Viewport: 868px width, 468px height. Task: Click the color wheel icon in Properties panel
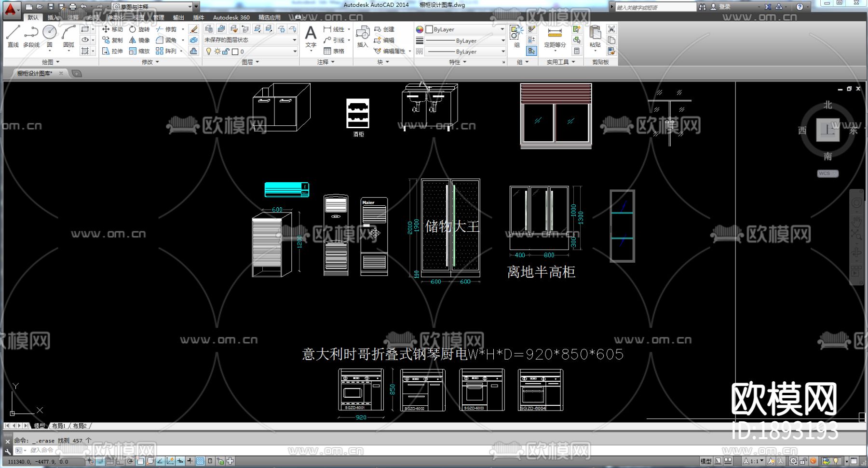tap(420, 29)
